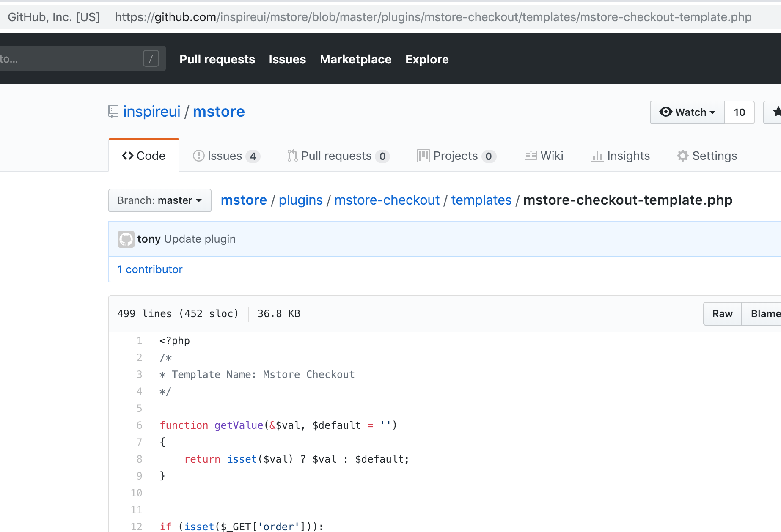Open the Watch dropdown
The height and width of the screenshot is (532, 781).
(687, 112)
